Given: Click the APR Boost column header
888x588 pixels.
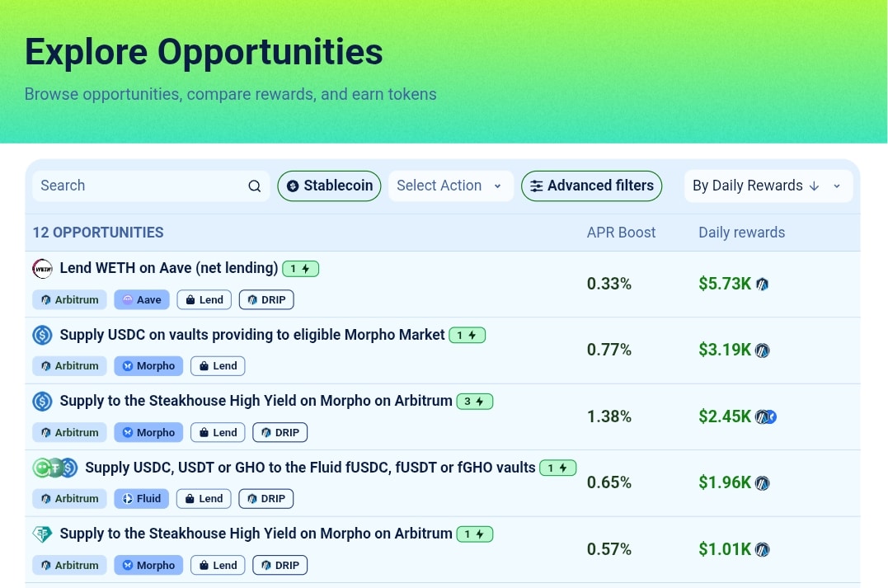Looking at the screenshot, I should coord(621,233).
